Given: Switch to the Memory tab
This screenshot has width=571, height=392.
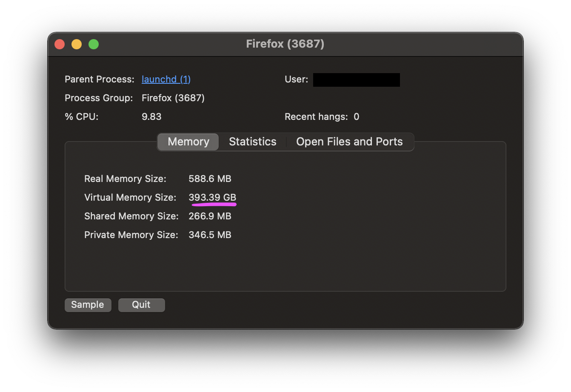Looking at the screenshot, I should point(188,142).
